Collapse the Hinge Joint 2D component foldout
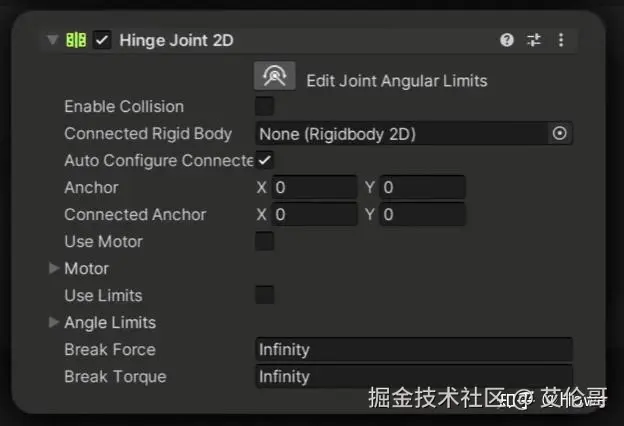Viewport: 624px width, 426px height. (x=52, y=40)
